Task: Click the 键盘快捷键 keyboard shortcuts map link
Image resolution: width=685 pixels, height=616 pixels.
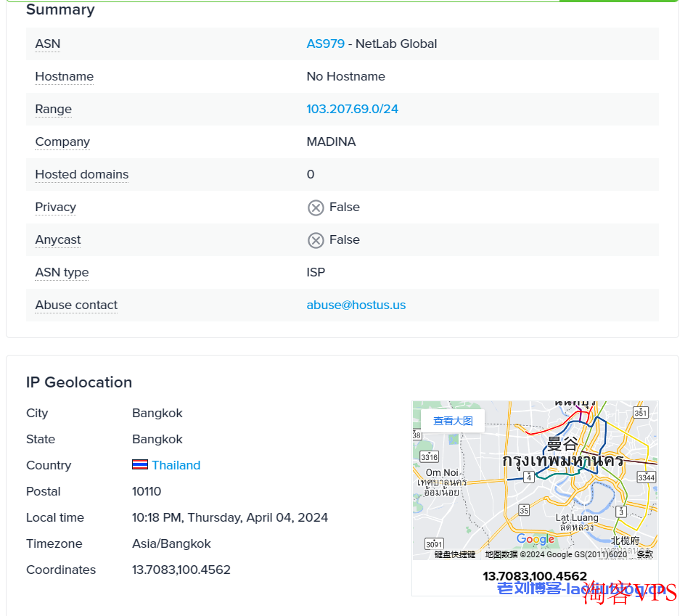Action: [x=455, y=554]
